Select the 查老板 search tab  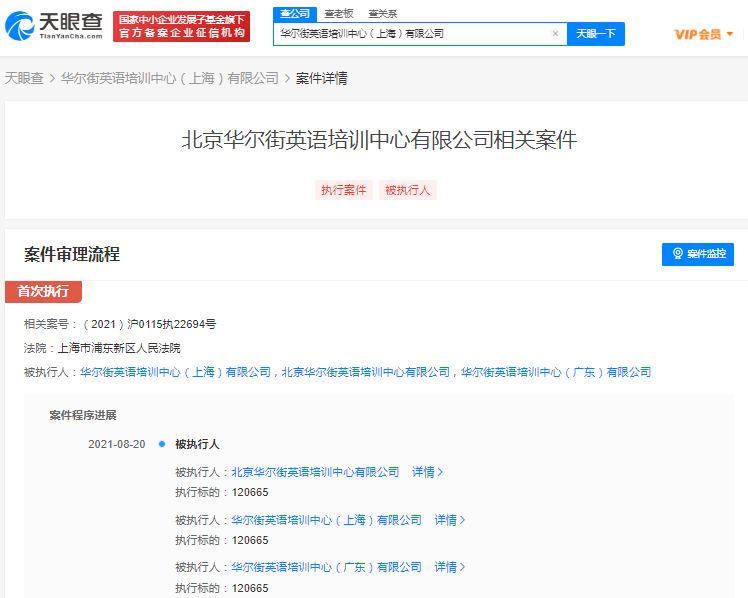[339, 14]
